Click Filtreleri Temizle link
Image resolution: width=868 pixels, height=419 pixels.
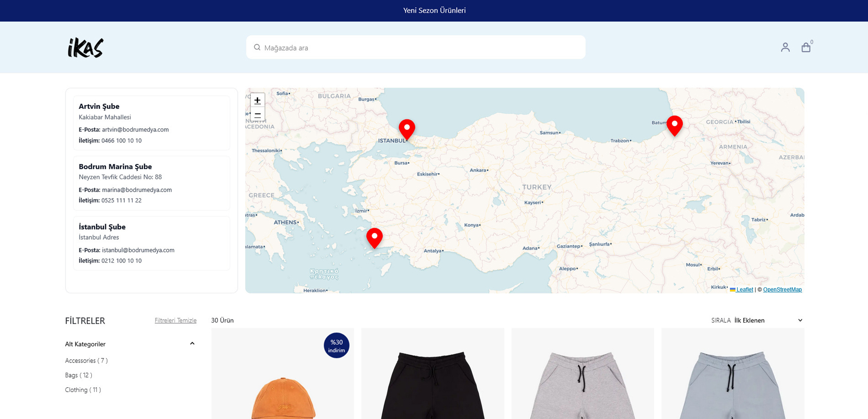coord(175,320)
